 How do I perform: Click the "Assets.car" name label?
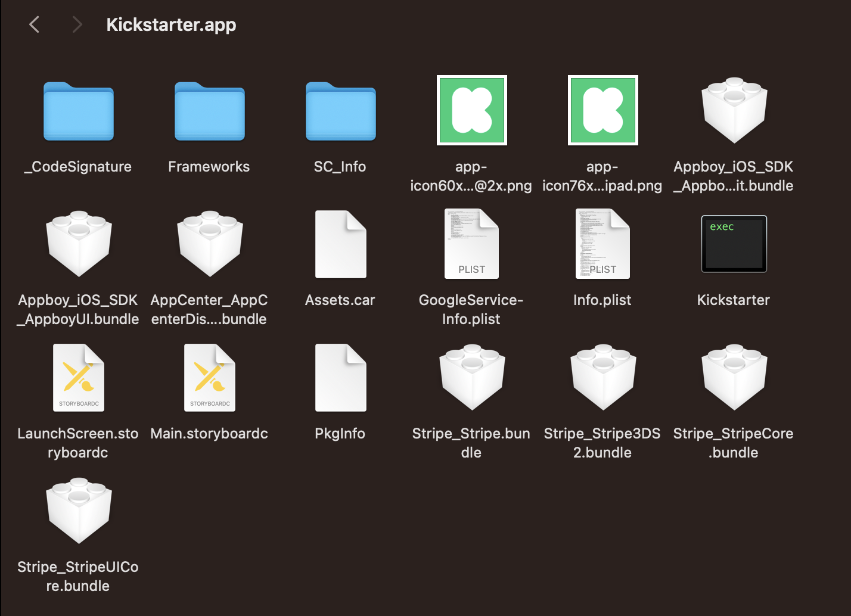pyautogui.click(x=340, y=300)
